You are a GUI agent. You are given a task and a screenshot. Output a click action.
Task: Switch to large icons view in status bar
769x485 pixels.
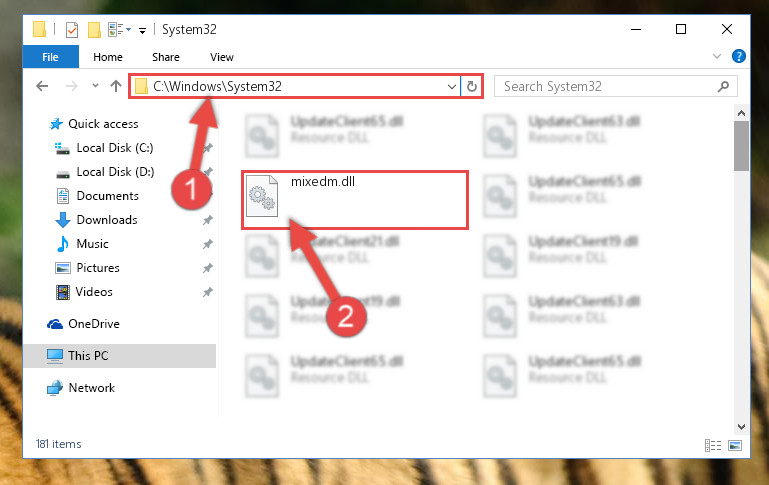coord(735,445)
